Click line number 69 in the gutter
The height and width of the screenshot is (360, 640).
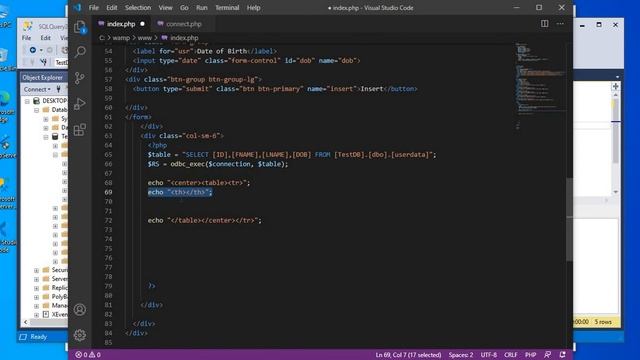(x=108, y=192)
